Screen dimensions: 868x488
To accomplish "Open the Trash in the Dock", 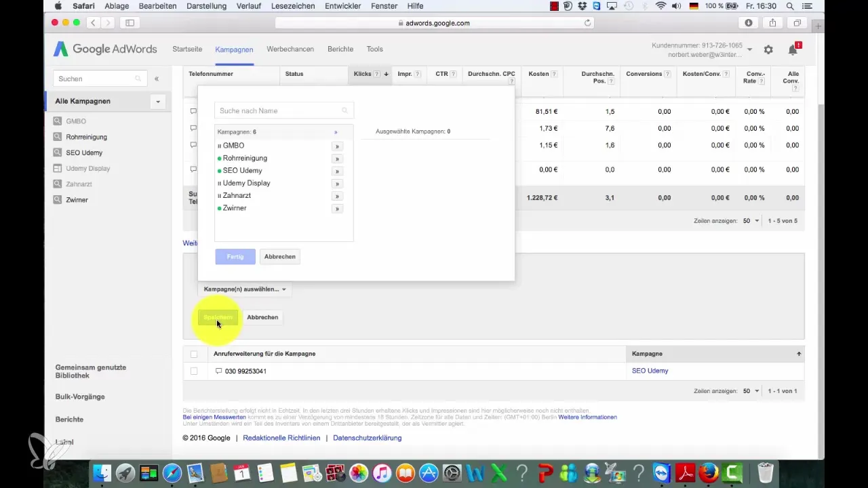I will tap(765, 472).
